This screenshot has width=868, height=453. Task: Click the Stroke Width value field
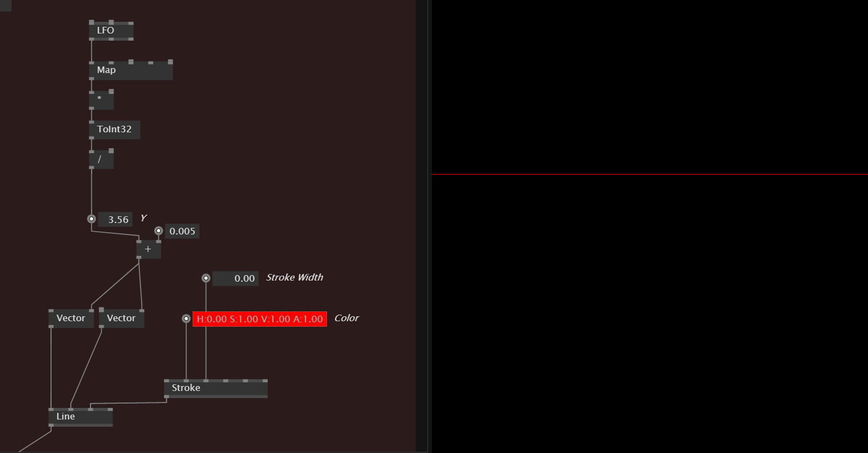click(x=235, y=278)
